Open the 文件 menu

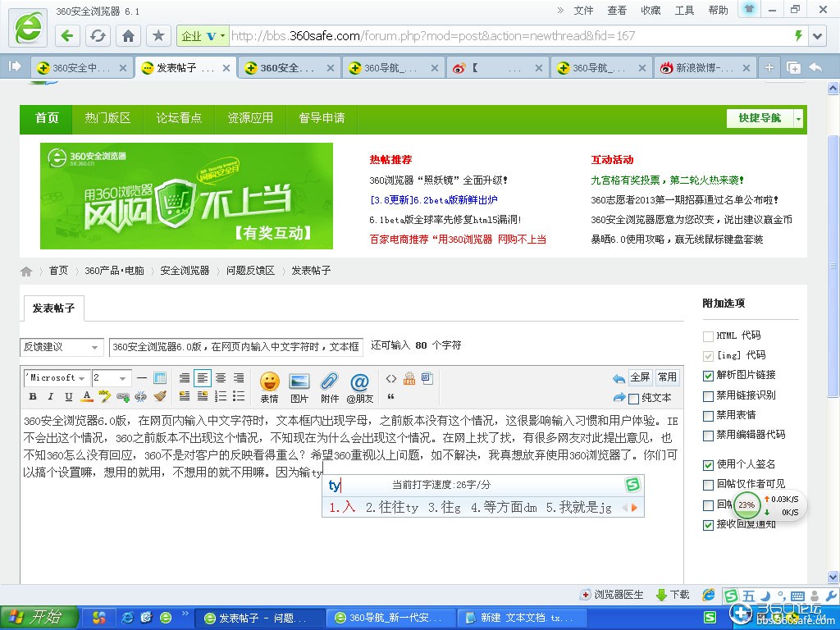583,10
